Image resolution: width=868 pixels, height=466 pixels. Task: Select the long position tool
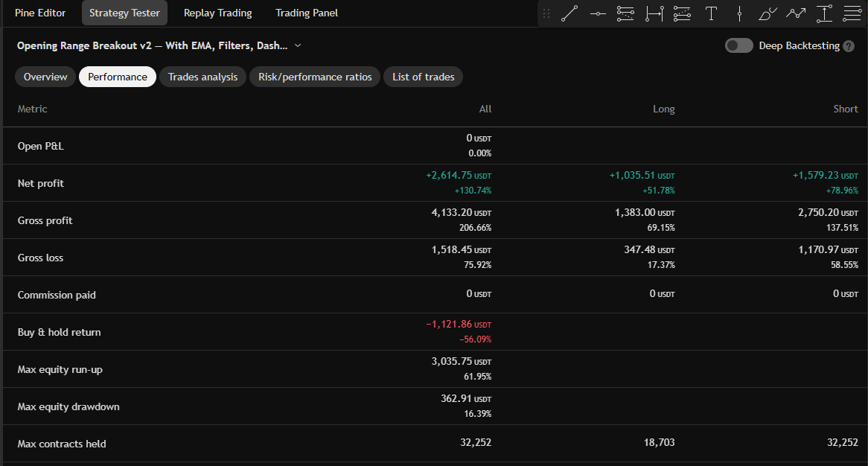coord(824,12)
